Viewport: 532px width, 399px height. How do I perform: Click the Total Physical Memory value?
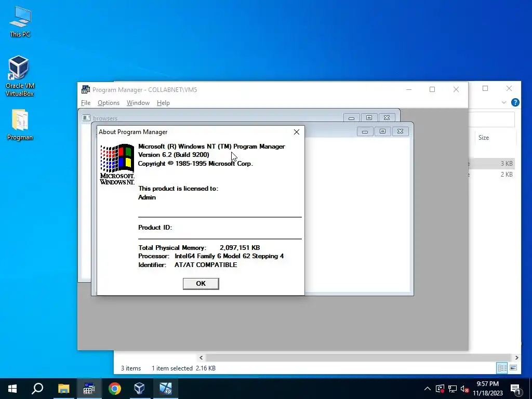[240, 248]
